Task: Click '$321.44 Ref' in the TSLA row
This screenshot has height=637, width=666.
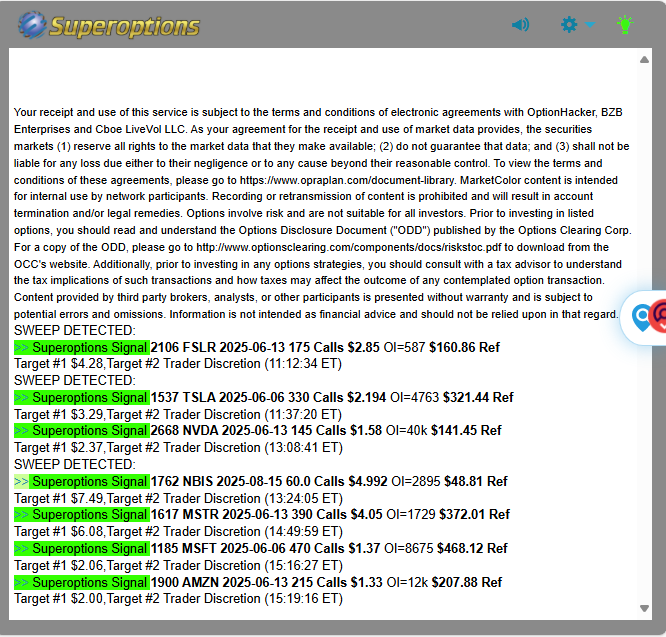Action: click(x=478, y=397)
